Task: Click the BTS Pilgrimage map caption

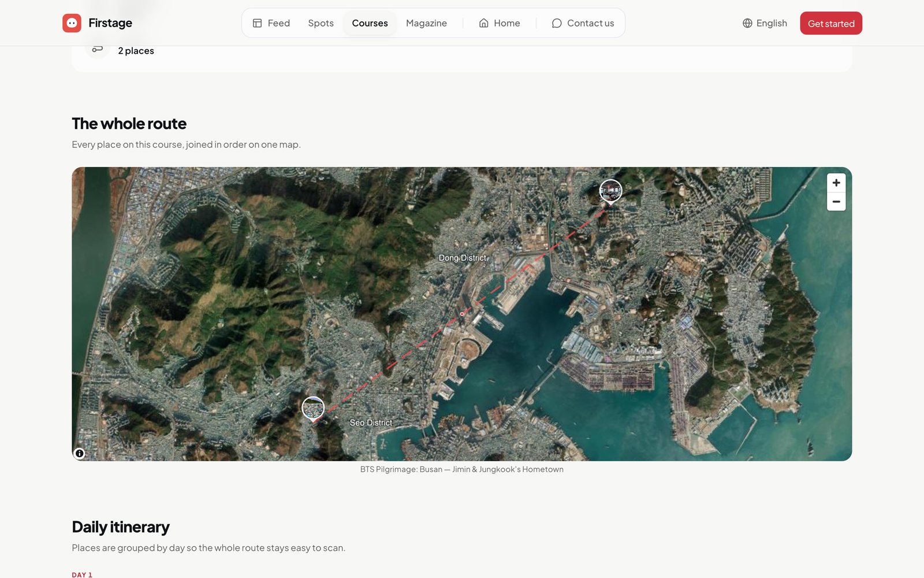Action: [462, 469]
